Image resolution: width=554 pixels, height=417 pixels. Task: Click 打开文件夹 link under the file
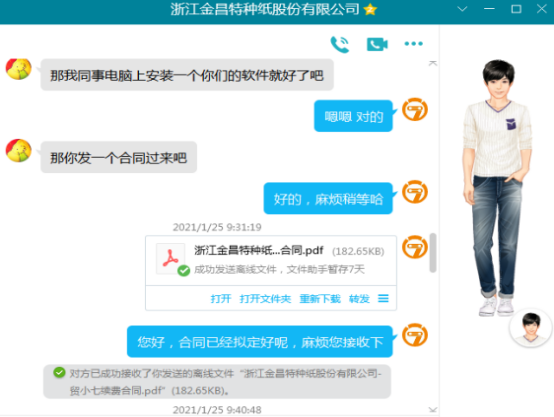(265, 299)
